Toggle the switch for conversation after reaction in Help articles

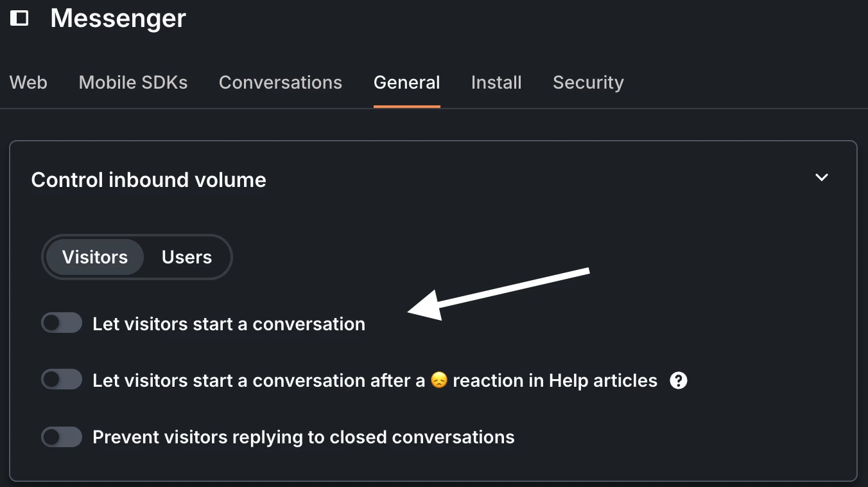[x=62, y=380]
